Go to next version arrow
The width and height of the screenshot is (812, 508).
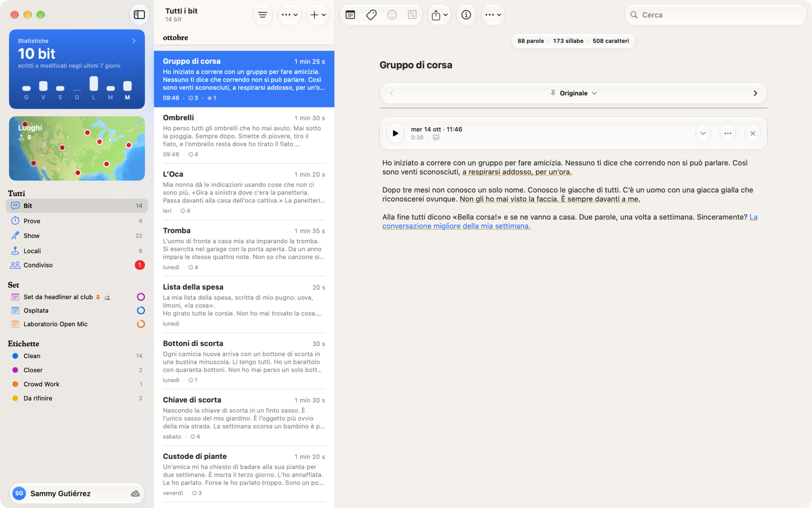pyautogui.click(x=755, y=93)
